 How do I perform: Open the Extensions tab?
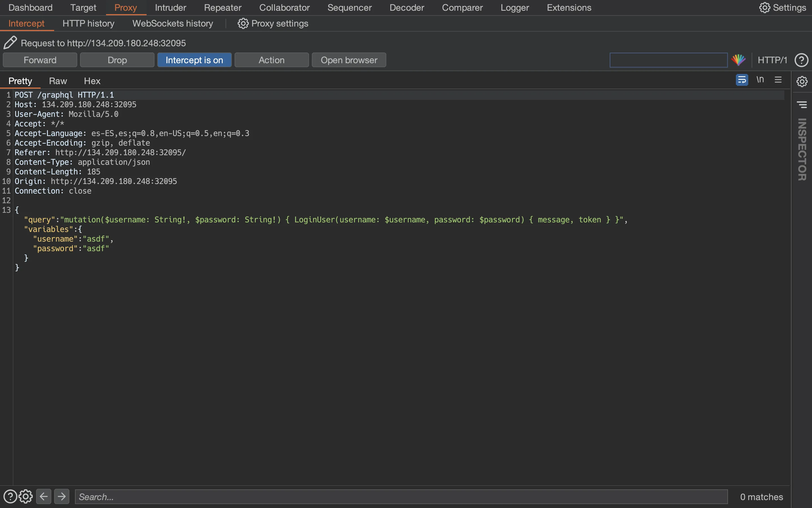(569, 7)
